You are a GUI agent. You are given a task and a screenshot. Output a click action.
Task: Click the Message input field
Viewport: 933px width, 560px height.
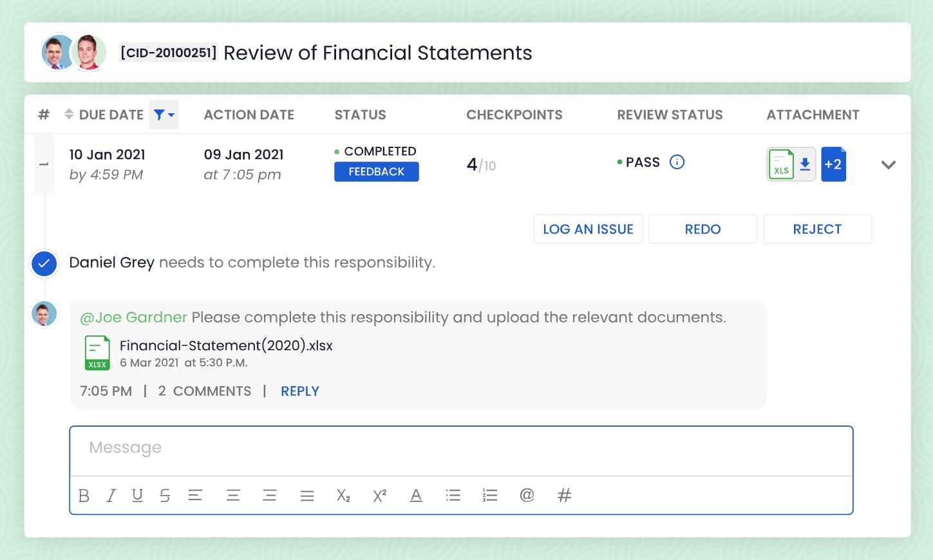461,449
